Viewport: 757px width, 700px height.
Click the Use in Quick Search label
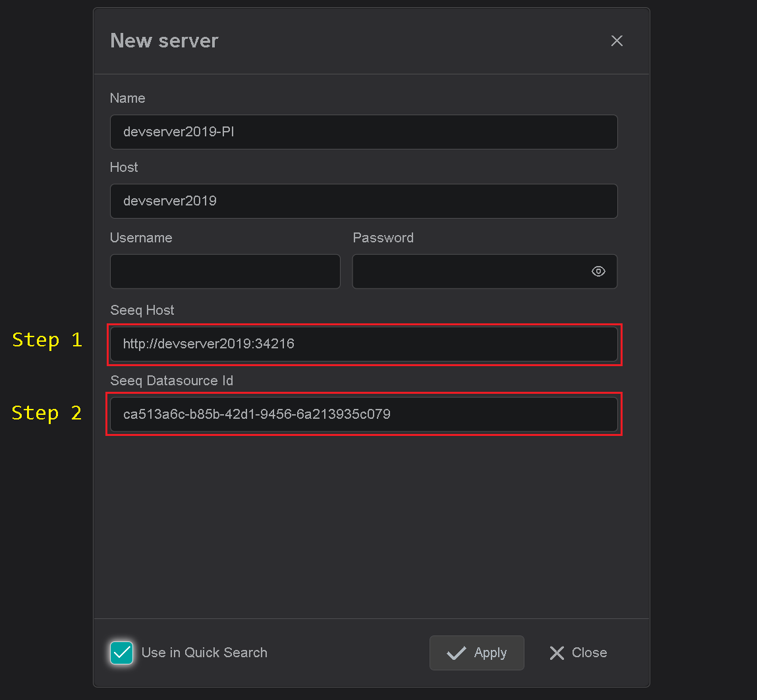[204, 653]
